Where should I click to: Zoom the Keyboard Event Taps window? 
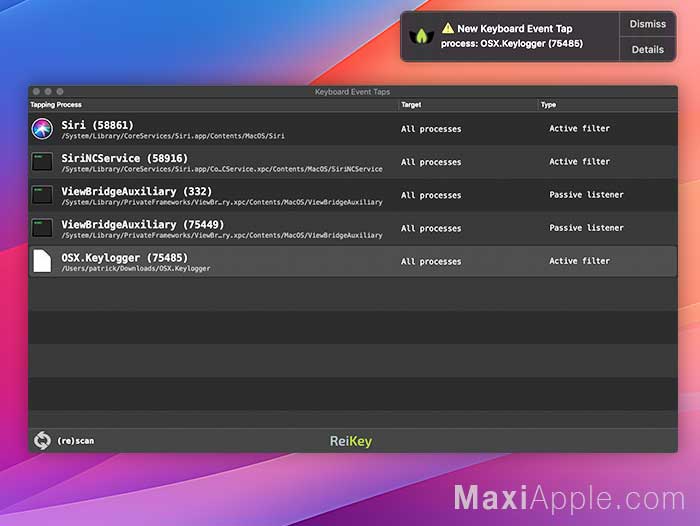pyautogui.click(x=60, y=92)
